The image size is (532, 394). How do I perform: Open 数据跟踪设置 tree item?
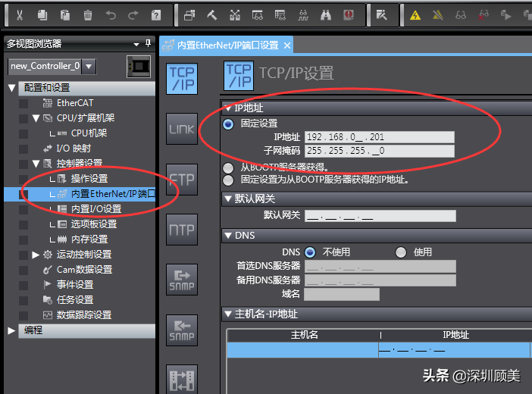click(84, 315)
